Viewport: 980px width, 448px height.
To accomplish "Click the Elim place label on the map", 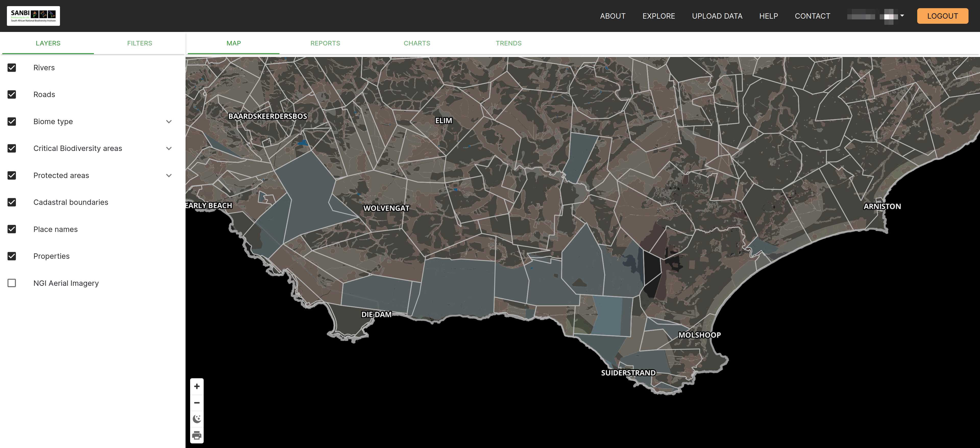I will 444,121.
